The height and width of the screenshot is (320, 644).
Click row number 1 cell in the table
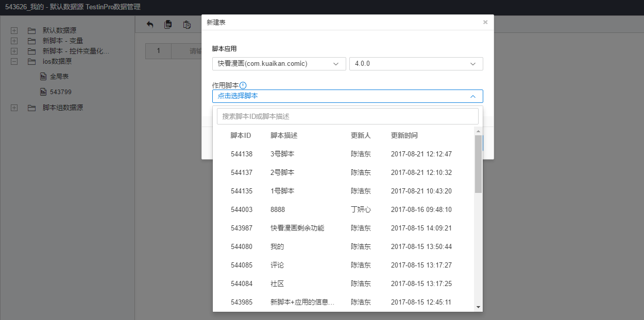point(158,51)
